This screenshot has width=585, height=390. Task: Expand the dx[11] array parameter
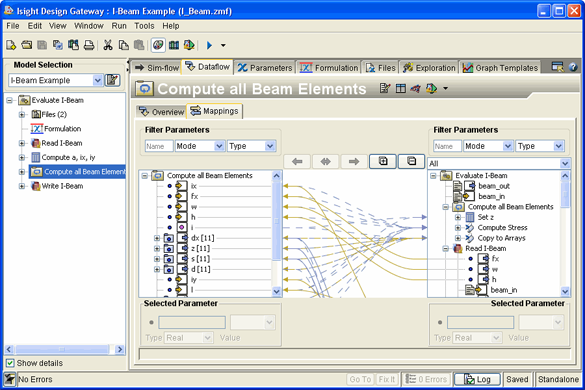coord(157,238)
